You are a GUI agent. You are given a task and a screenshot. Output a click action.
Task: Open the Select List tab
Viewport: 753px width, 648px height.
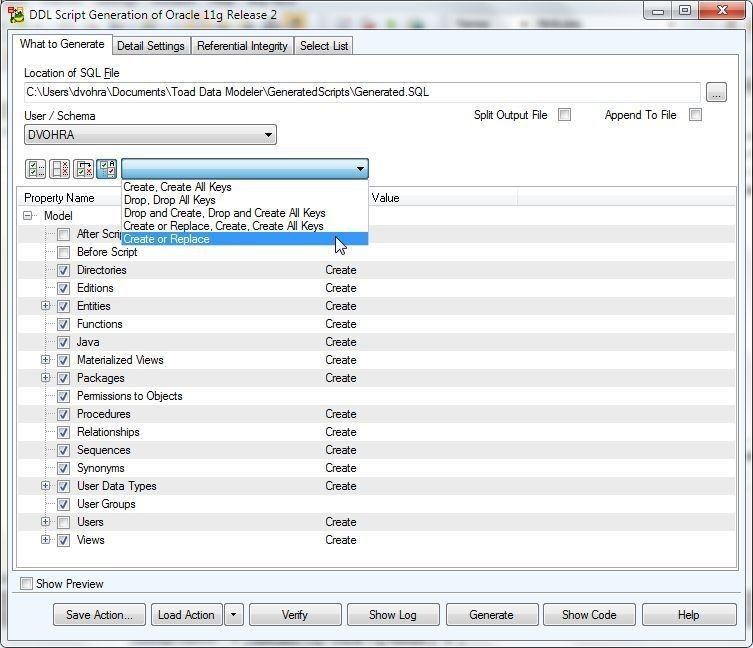pos(324,46)
